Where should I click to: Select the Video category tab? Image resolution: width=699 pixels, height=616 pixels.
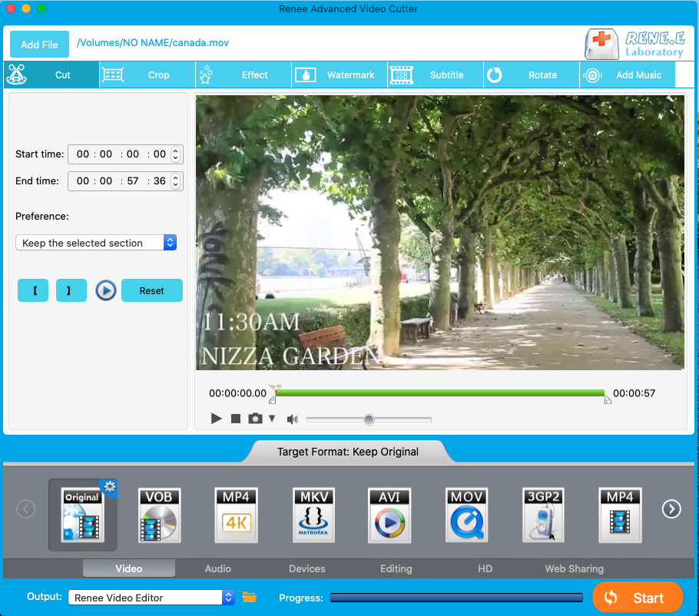(129, 568)
